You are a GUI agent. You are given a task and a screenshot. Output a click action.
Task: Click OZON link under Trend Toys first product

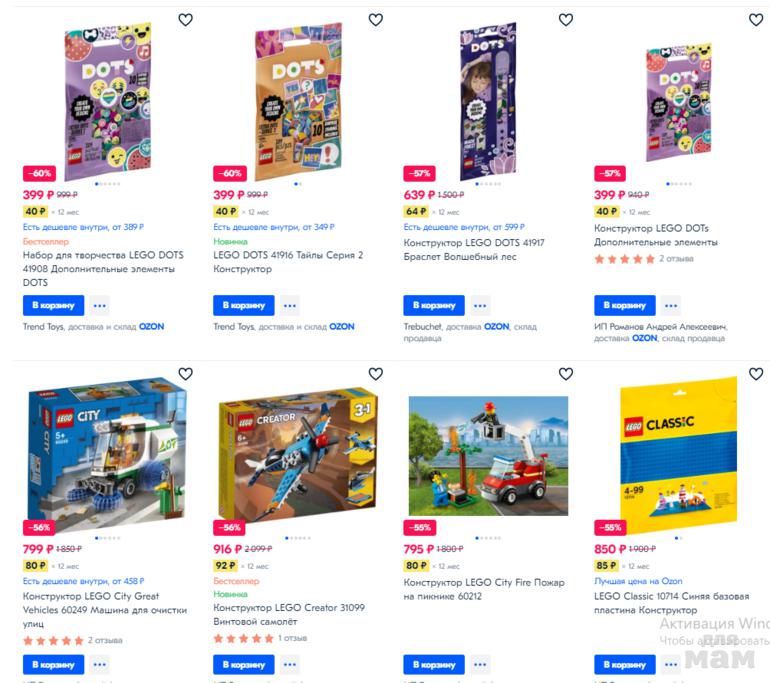151,327
